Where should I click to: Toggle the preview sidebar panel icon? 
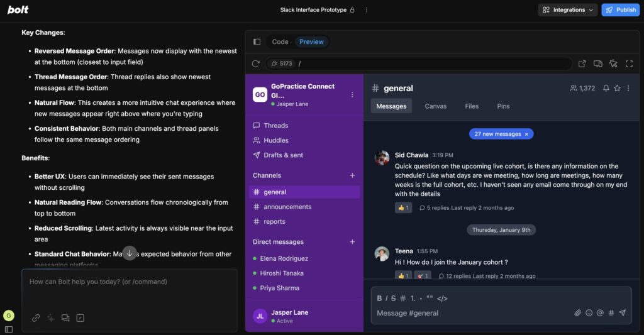[257, 42]
